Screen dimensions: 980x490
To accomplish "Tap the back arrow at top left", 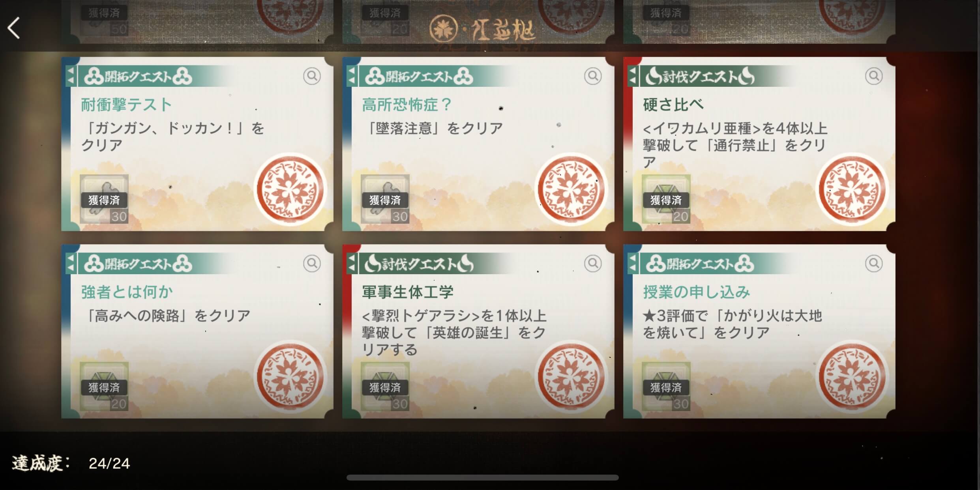I will (14, 28).
